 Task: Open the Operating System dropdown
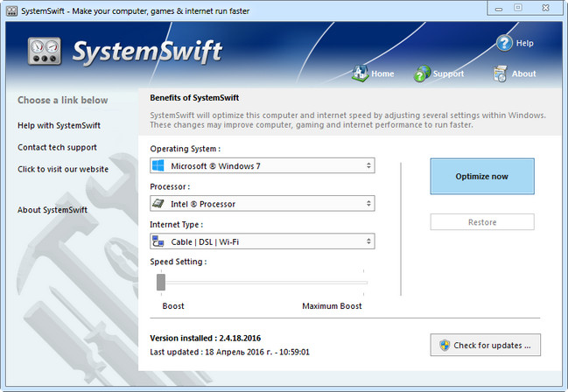click(x=263, y=165)
